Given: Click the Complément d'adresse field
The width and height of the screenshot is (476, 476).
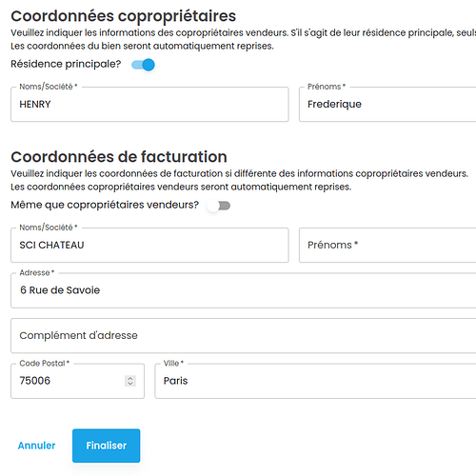Looking at the screenshot, I should [244, 336].
